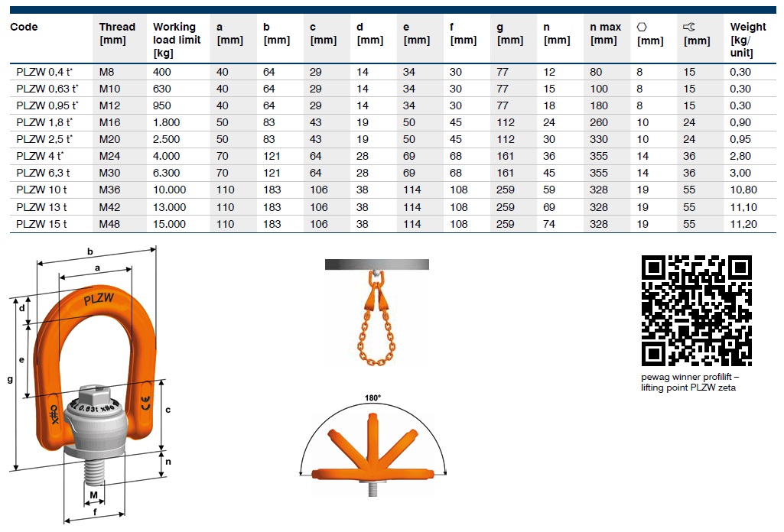The width and height of the screenshot is (784, 532).
Task: Select the 'PLZW 1,8 t' code cell
Action: pos(44,122)
